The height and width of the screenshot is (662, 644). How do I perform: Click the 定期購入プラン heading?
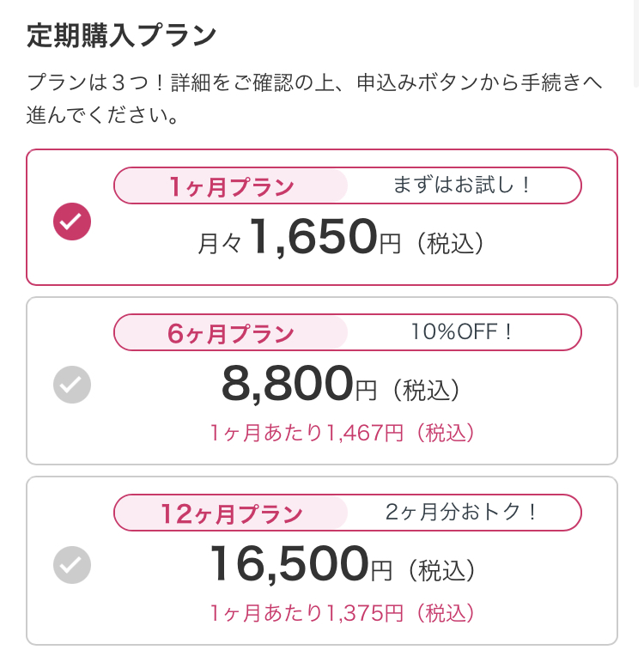122,35
